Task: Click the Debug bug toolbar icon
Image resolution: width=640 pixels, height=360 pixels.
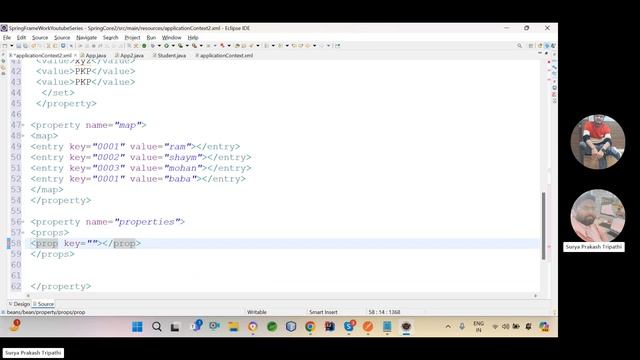Action: (x=153, y=46)
